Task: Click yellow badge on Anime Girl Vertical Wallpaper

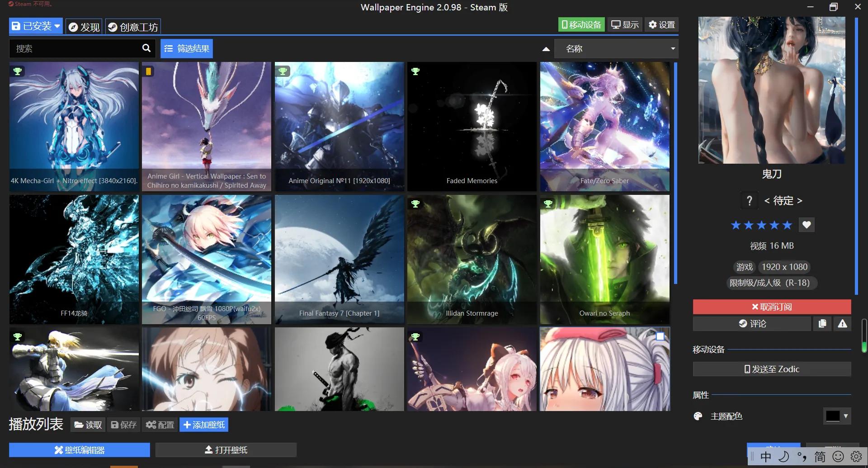Action: click(148, 71)
